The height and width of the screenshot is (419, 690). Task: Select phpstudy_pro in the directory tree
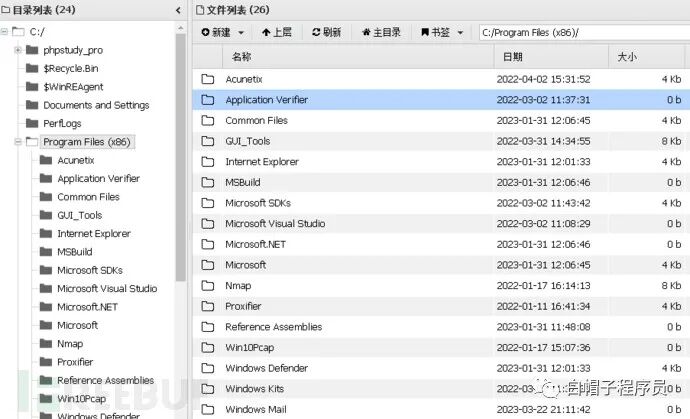73,50
